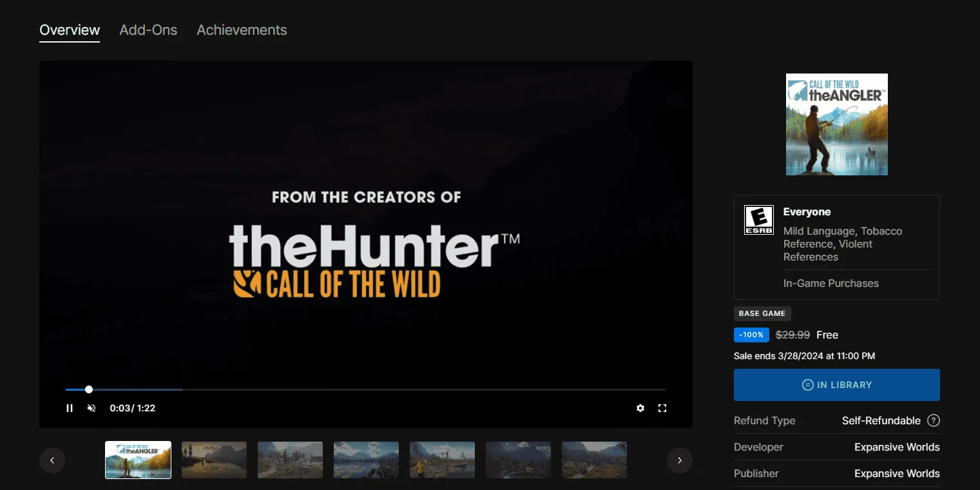
Task: Seek the video using the progress bar
Action: pyautogui.click(x=366, y=389)
